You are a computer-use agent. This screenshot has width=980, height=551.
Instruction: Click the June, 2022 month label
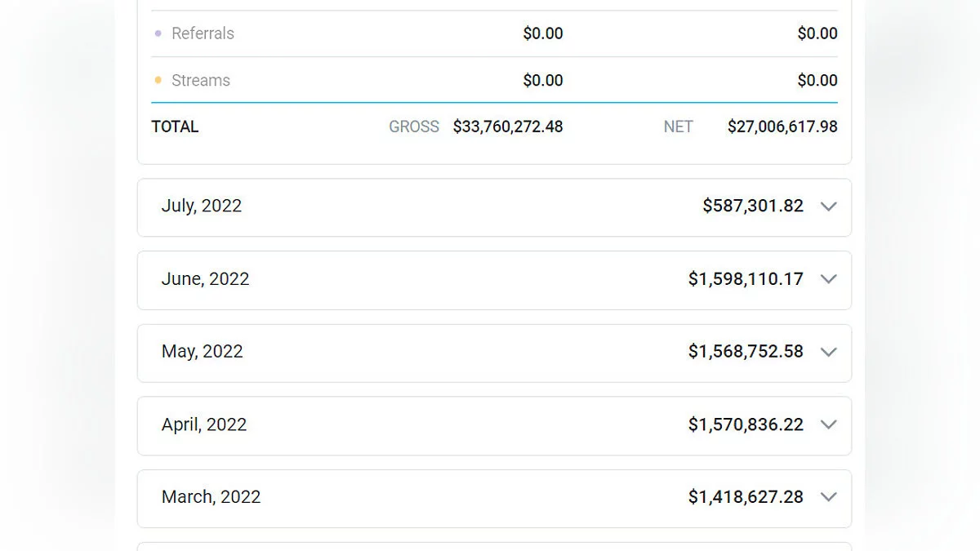point(205,278)
